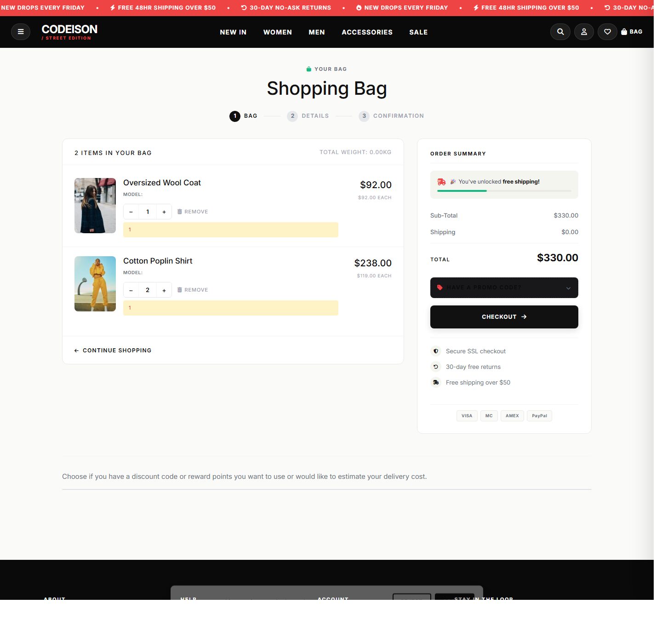Open the wishlist heart icon
This screenshot has width=662, height=644.
[607, 32]
